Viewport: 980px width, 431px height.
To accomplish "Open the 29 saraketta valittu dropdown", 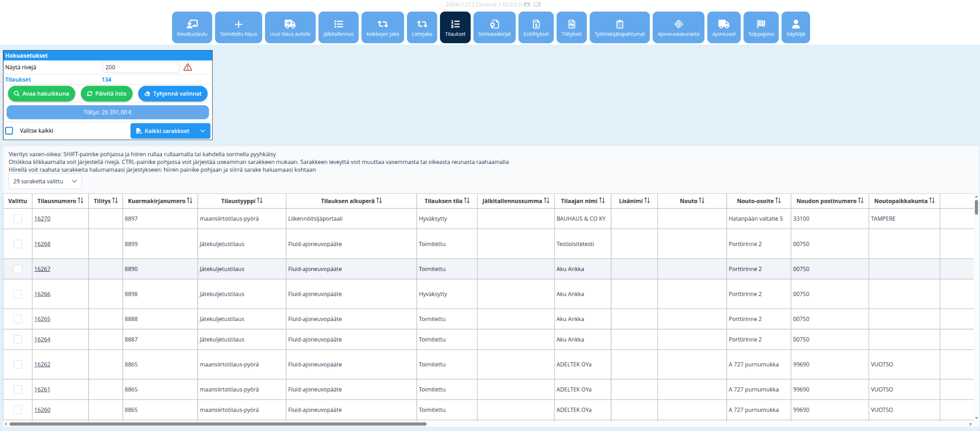I will [x=45, y=181].
